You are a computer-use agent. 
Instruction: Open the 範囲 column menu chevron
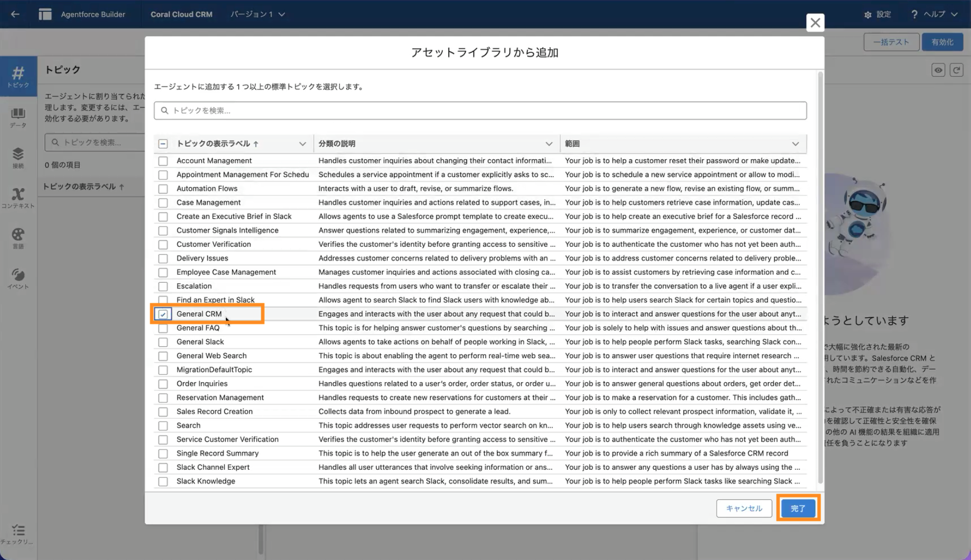click(x=796, y=144)
